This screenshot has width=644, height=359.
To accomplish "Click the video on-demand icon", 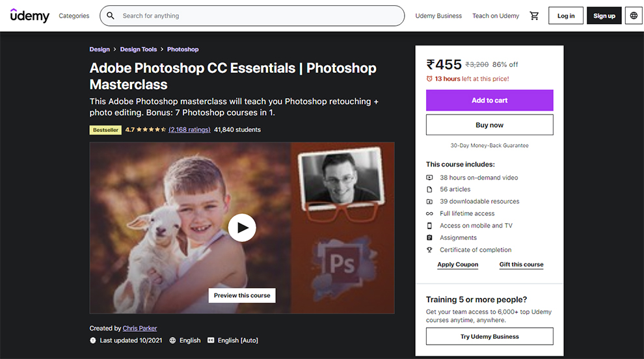I will 429,178.
